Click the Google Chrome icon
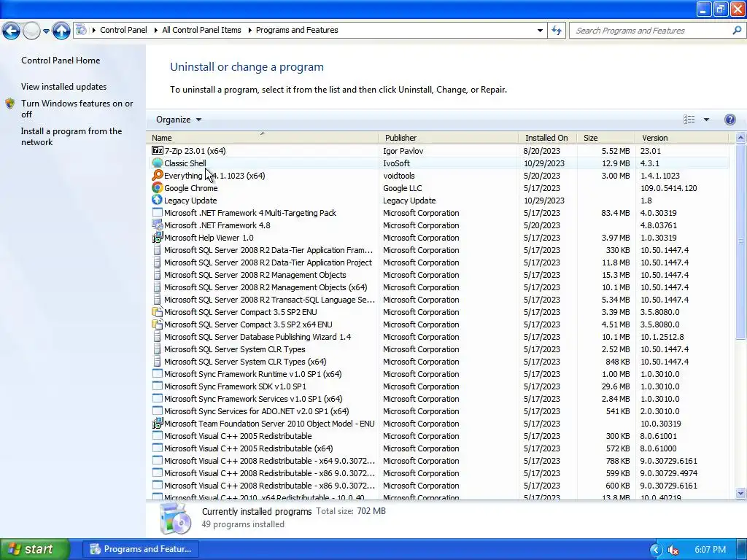Image resolution: width=747 pixels, height=560 pixels. point(158,187)
